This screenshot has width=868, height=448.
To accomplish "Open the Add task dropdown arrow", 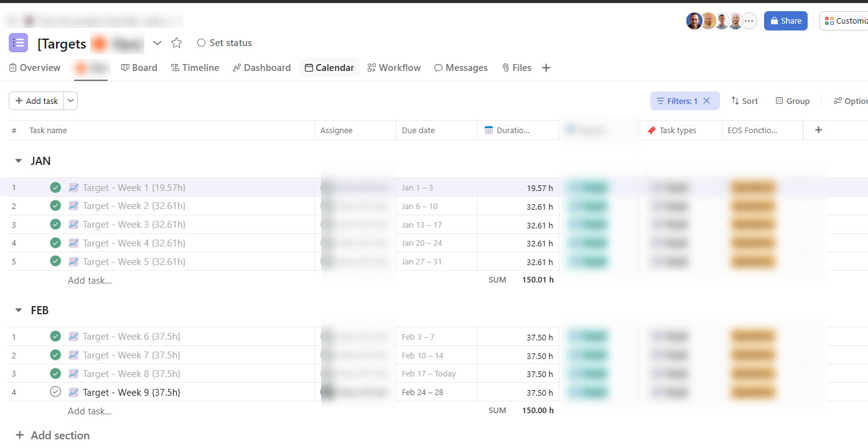I will [70, 100].
